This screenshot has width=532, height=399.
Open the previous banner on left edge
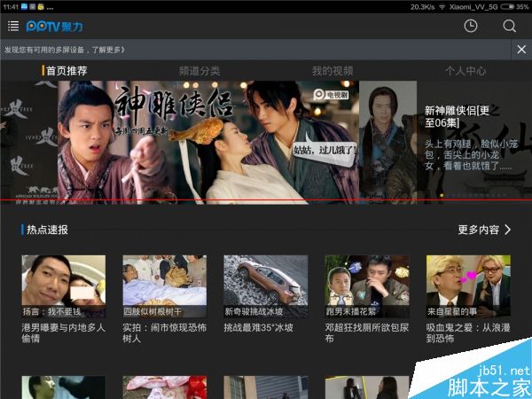click(x=29, y=142)
